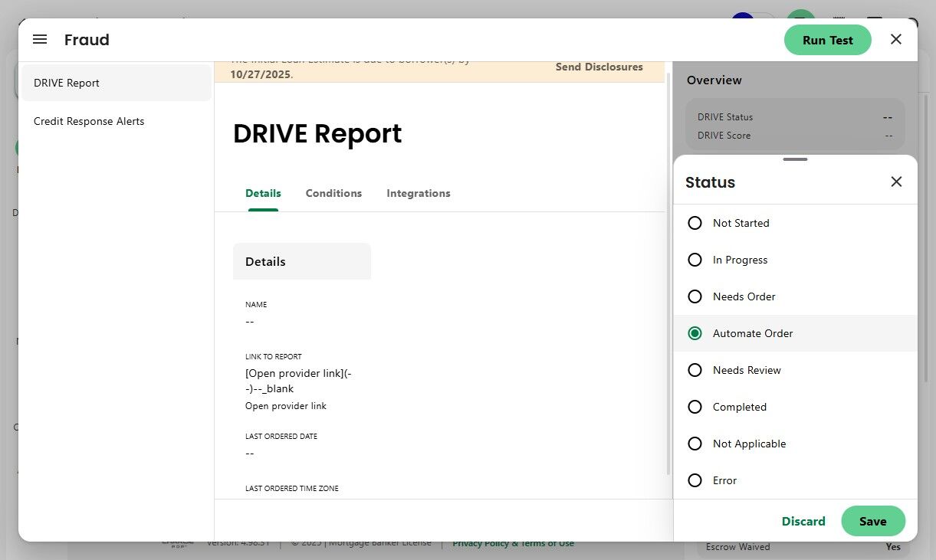Choose the Error status option
This screenshot has height=560, width=936.
[695, 480]
